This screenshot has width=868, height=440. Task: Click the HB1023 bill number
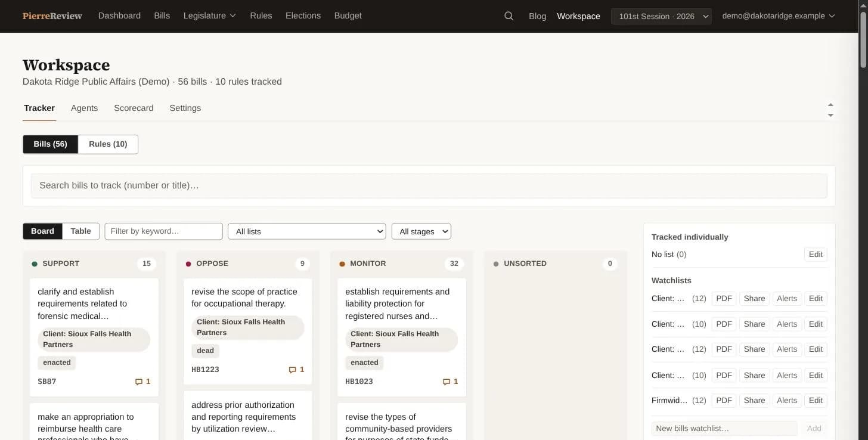pos(359,382)
